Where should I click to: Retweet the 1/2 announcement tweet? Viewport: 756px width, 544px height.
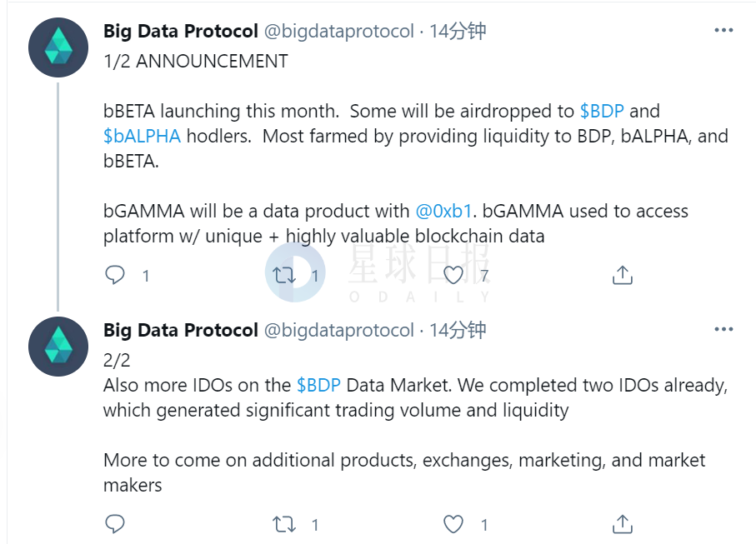285,275
